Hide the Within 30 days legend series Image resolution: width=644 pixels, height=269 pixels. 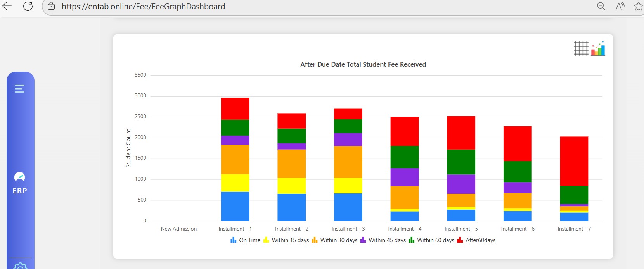point(335,240)
